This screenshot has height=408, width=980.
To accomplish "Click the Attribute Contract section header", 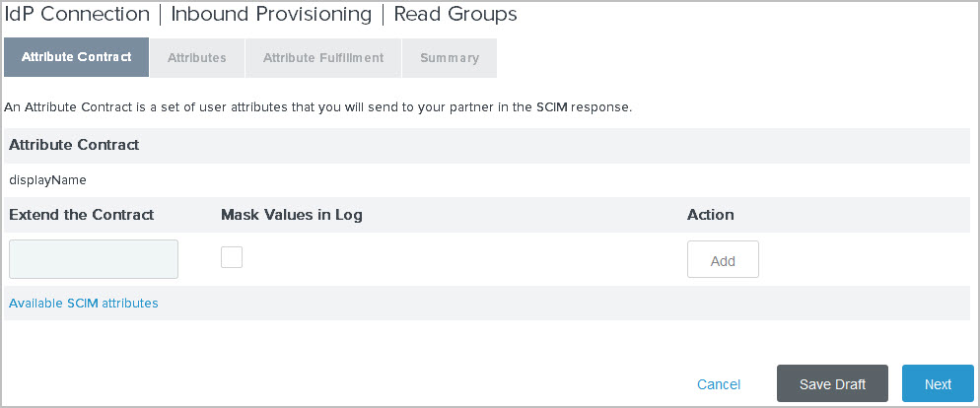I will tap(74, 145).
